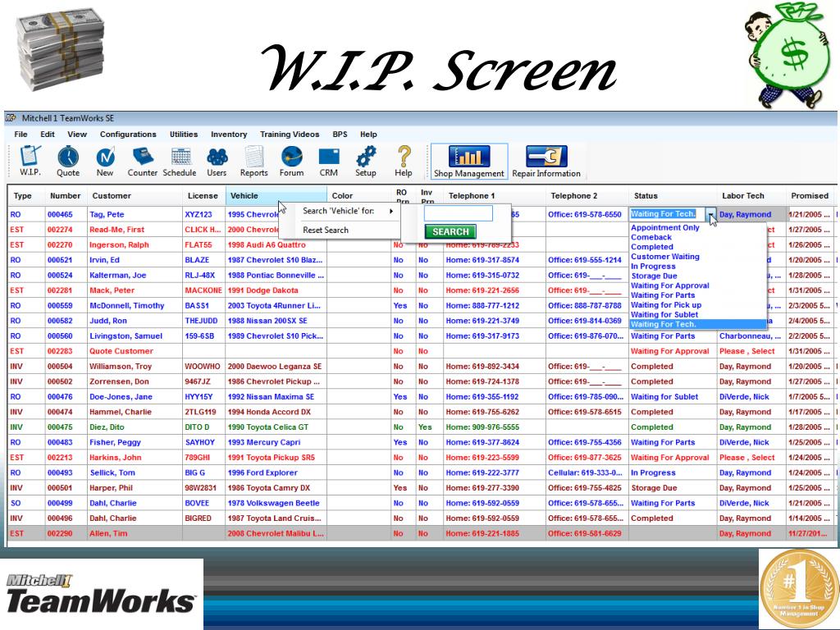Select 'Waiting For Pick up' status option
This screenshot has height=630, width=840.
tap(666, 304)
